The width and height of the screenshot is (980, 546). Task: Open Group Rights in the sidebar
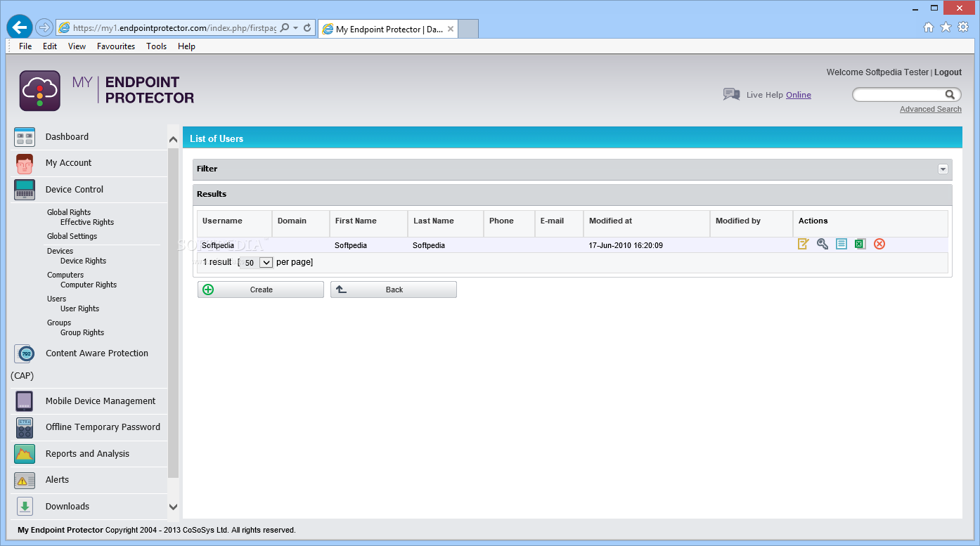[x=82, y=332]
